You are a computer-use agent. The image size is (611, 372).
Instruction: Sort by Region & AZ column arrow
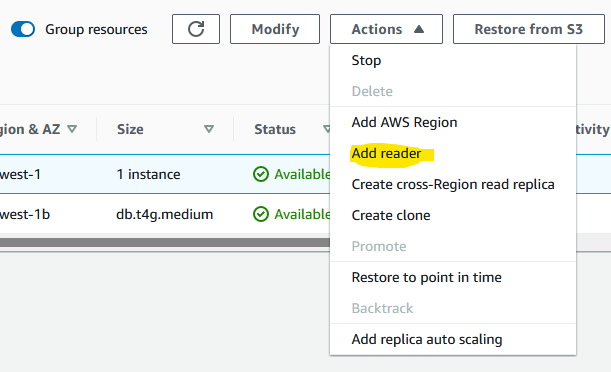click(x=72, y=129)
